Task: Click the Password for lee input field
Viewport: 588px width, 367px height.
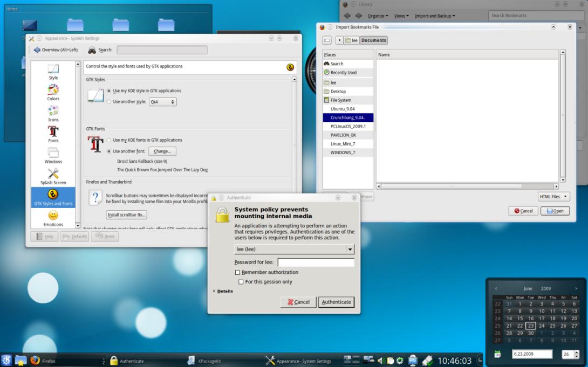Action: coord(316,262)
